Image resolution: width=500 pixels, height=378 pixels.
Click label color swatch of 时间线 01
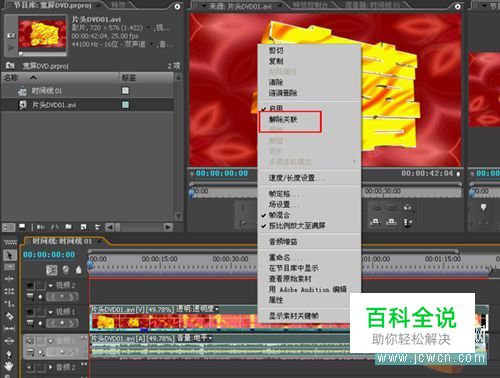click(125, 91)
